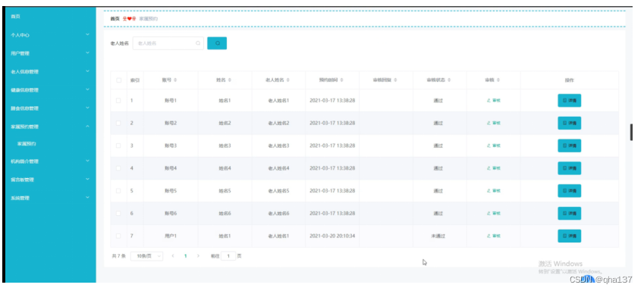Click the 2021-03-20 20:10:34 timestamp cell
This screenshot has height=291, width=644.
tap(332, 236)
